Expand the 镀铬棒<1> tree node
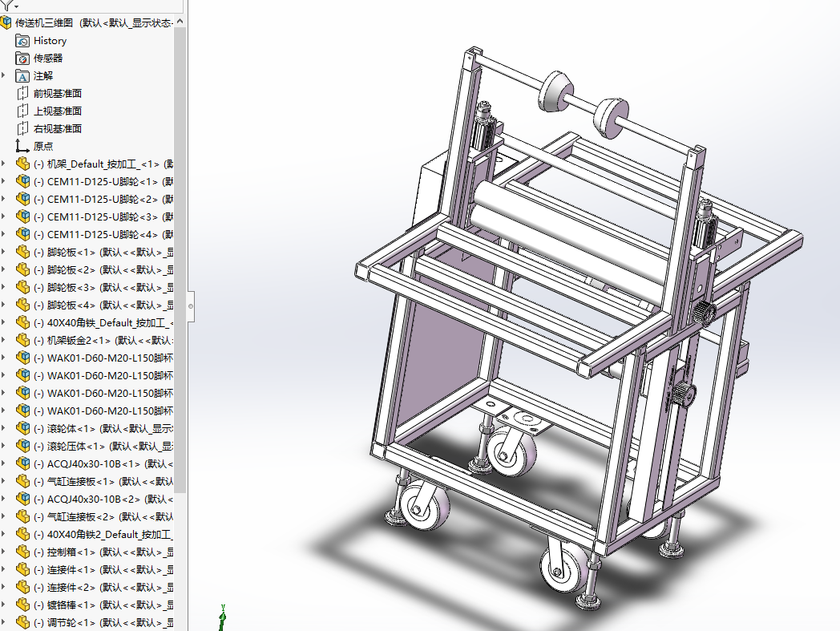 (x=3, y=605)
